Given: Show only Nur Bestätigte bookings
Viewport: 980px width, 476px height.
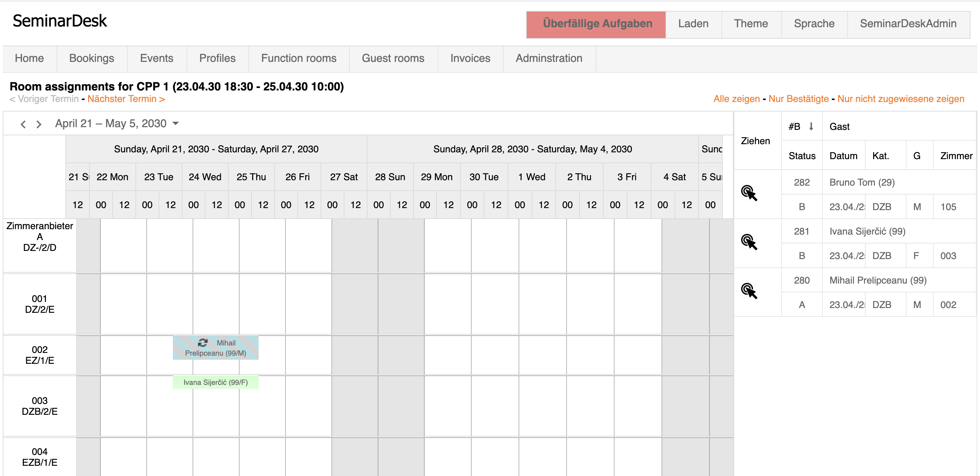Looking at the screenshot, I should click(x=798, y=99).
